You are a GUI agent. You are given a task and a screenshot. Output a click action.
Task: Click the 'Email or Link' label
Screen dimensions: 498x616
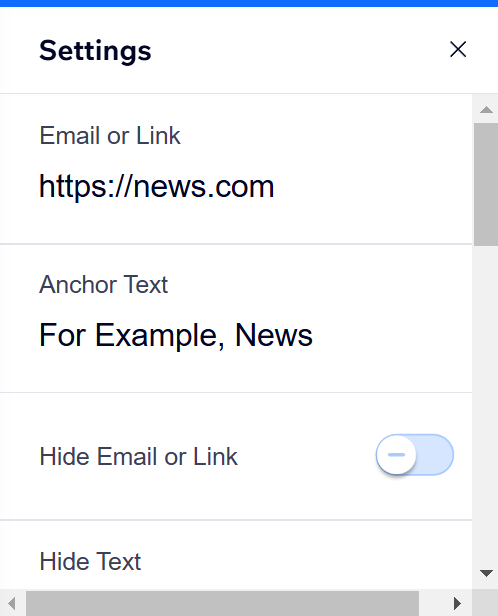[110, 136]
